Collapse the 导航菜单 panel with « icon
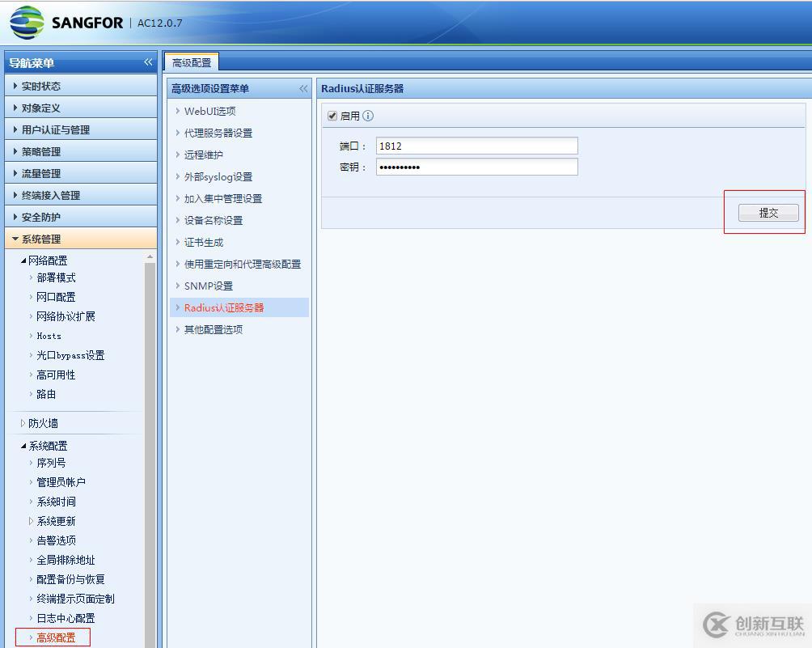Screen dimensions: 812x648 148,62
